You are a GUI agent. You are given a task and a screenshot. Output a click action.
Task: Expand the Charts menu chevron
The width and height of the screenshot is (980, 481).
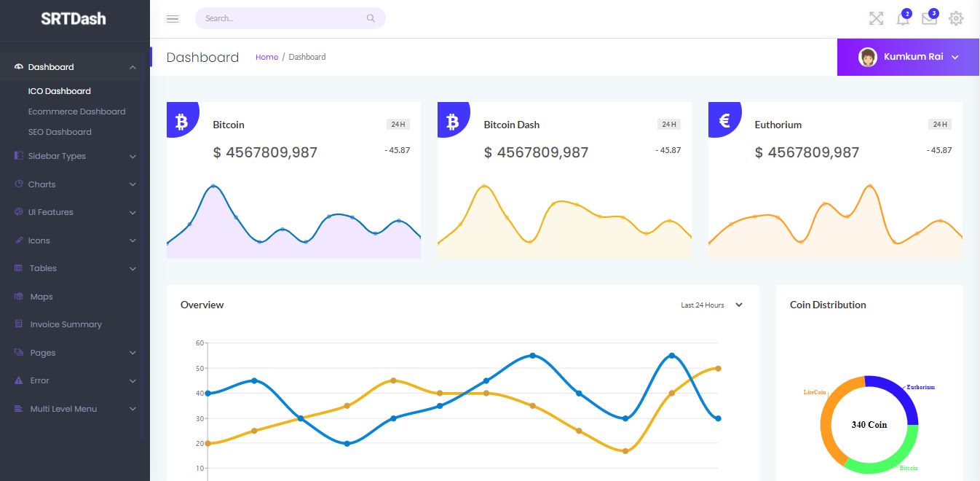(x=133, y=184)
